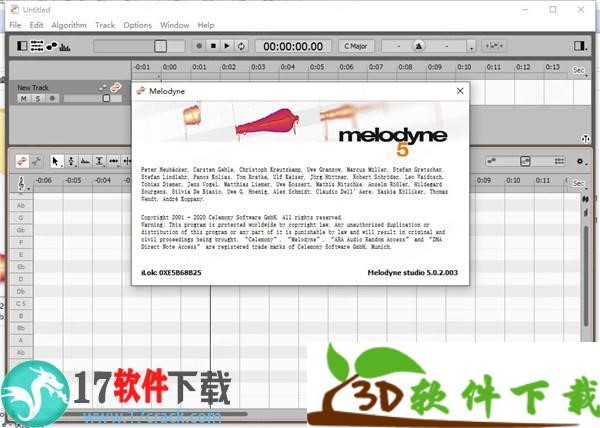This screenshot has width=600, height=428.
Task: Click the note blobs icon in top toolbar
Action: coord(52,46)
